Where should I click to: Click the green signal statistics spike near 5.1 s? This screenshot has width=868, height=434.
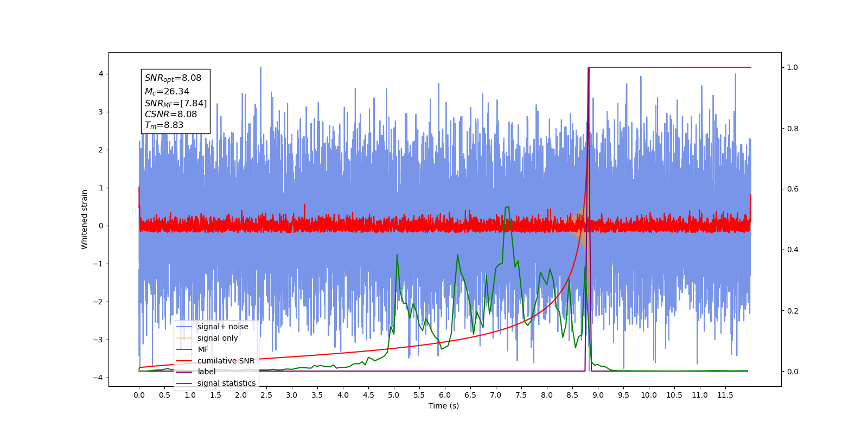pyautogui.click(x=397, y=255)
